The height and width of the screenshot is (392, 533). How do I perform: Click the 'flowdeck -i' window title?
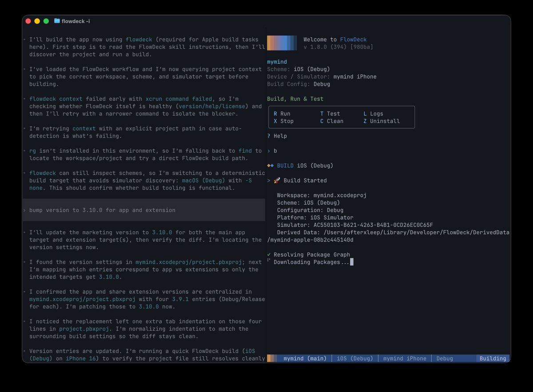click(x=76, y=21)
